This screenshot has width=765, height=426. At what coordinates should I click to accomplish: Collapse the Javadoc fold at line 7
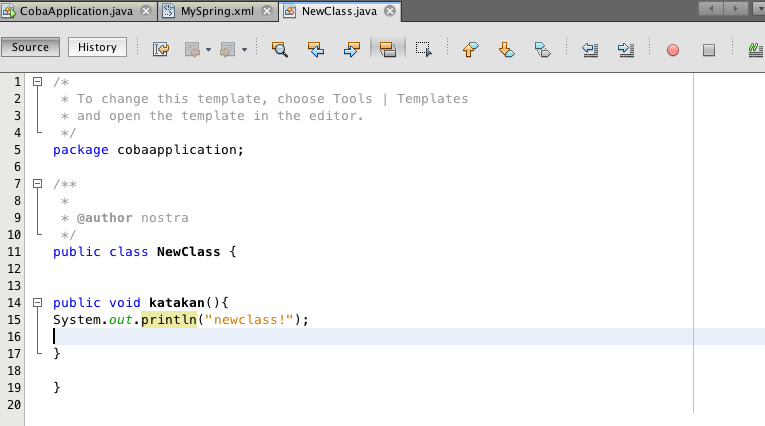[x=38, y=183]
